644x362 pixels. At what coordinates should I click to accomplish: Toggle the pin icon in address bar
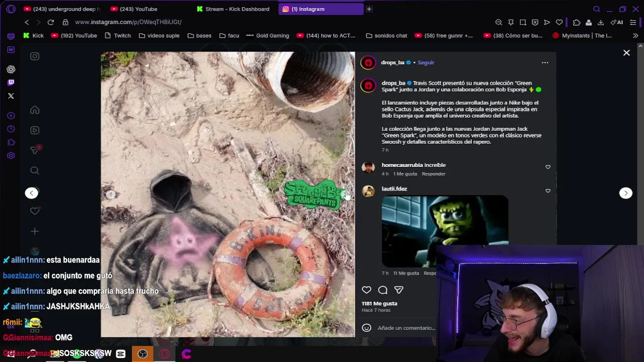tap(511, 22)
